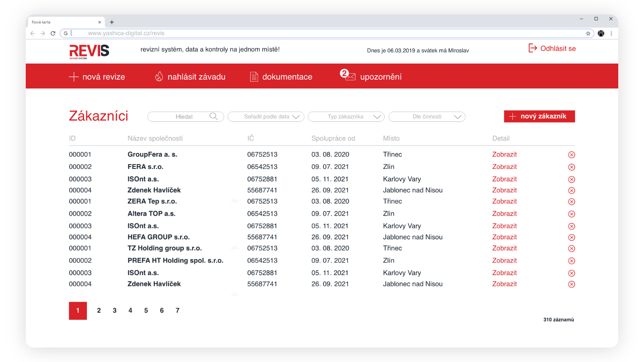Delete FERA s.r.o. row icon
This screenshot has width=644, height=362.
pyautogui.click(x=572, y=167)
